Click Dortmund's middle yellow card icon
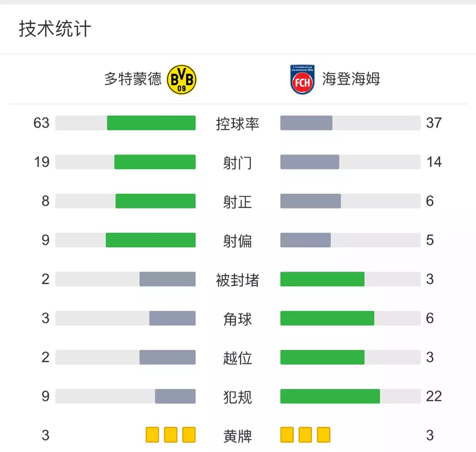The width and height of the screenshot is (476, 452). click(x=171, y=435)
